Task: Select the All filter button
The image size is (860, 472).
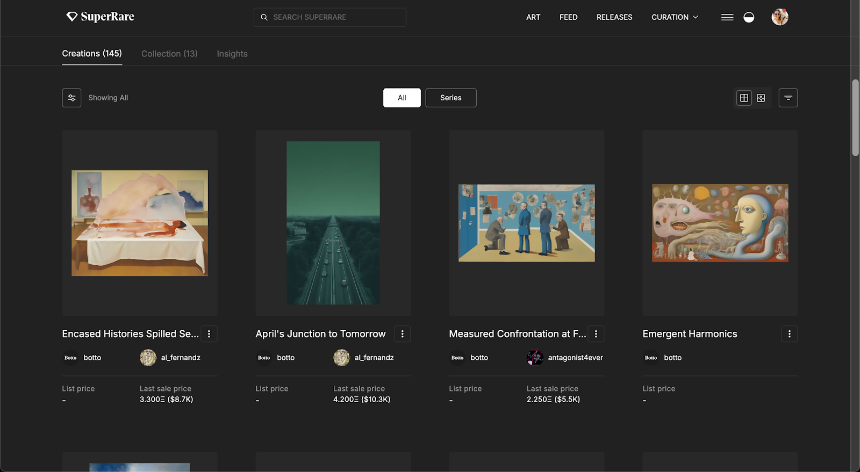Action: [401, 98]
